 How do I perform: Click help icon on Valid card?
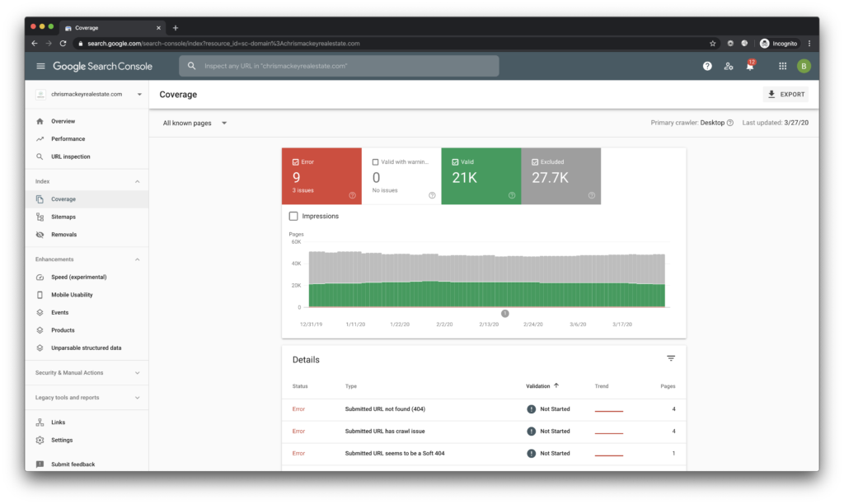coord(512,195)
